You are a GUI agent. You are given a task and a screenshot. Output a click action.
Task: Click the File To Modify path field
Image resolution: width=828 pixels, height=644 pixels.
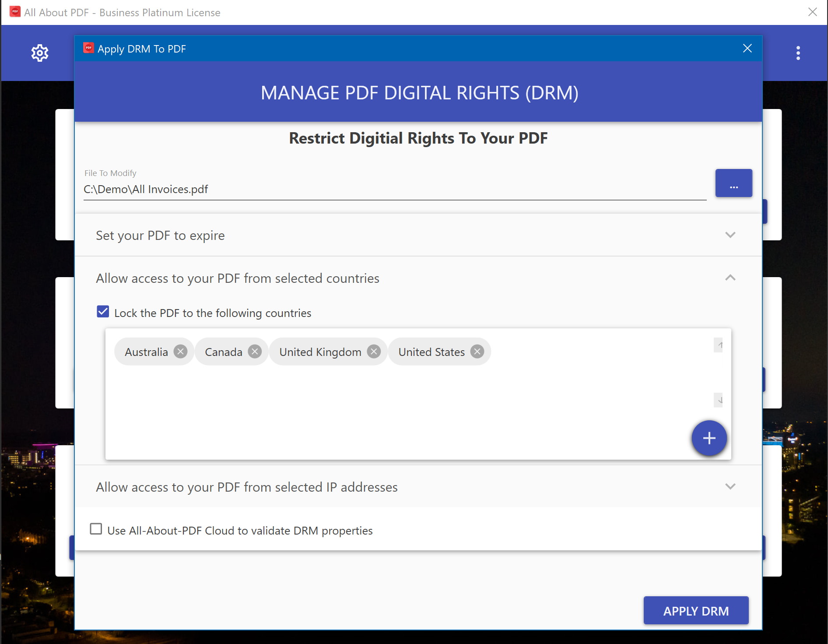tap(395, 189)
